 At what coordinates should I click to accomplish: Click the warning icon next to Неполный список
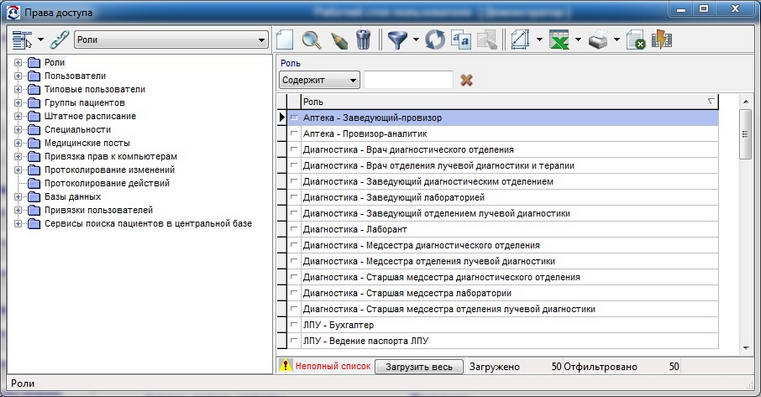tap(285, 365)
